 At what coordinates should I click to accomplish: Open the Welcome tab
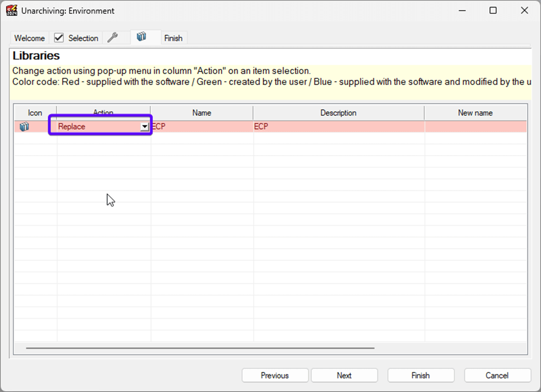(x=29, y=38)
